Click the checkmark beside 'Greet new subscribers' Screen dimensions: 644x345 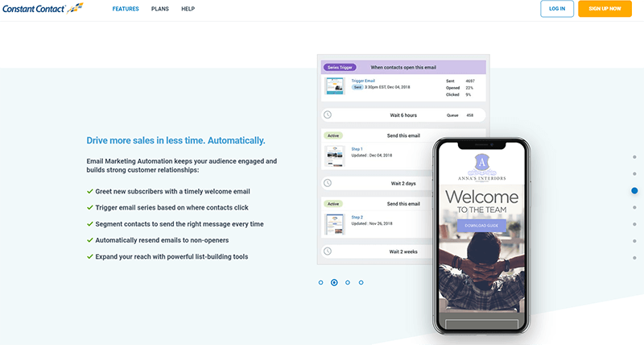90,191
